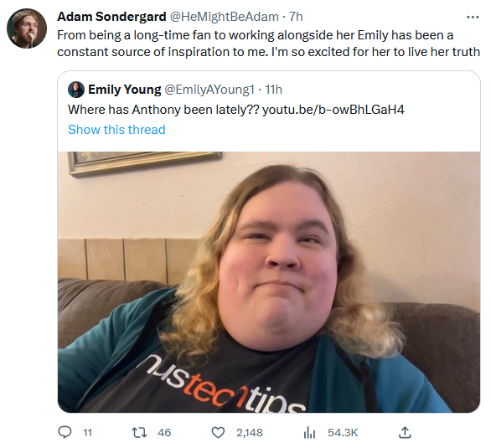Like the tweet with the heart icon
This screenshot has width=491, height=448.
[x=218, y=433]
